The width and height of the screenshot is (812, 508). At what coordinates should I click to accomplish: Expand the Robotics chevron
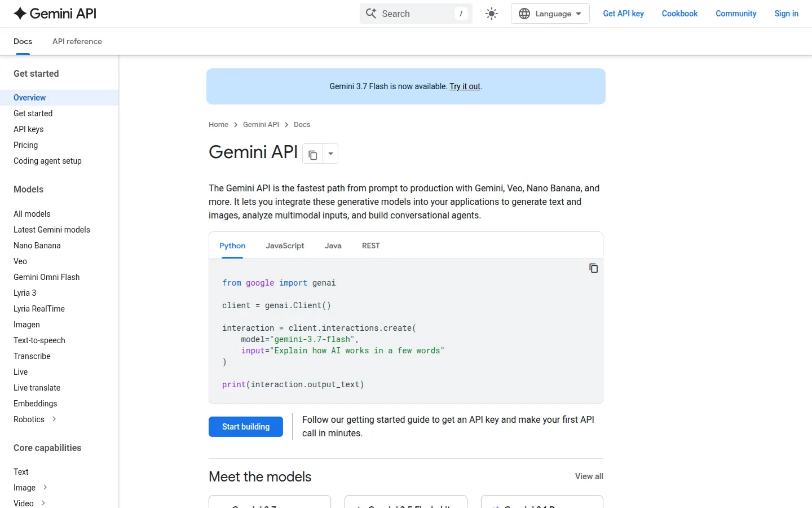point(54,419)
